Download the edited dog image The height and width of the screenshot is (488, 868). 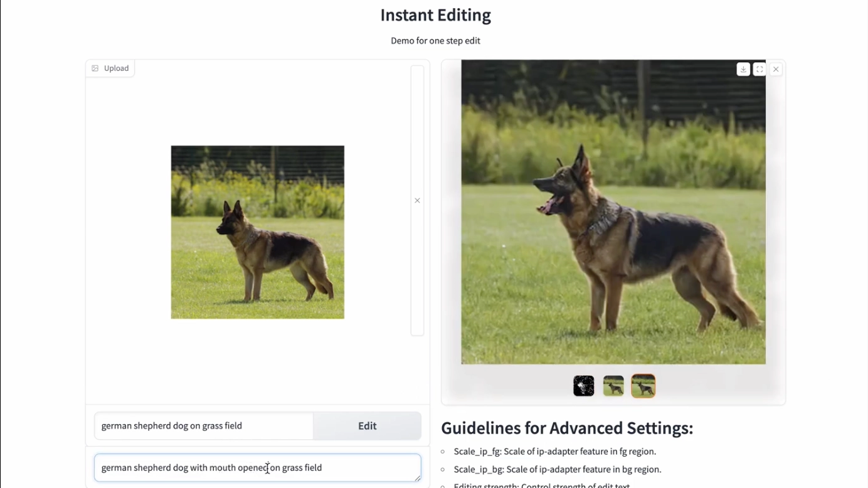(x=743, y=69)
